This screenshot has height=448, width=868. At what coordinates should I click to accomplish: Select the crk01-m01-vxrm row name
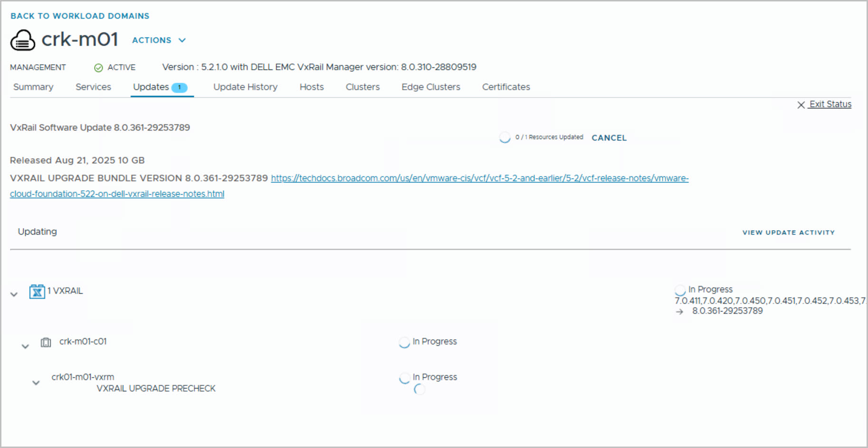pos(83,377)
